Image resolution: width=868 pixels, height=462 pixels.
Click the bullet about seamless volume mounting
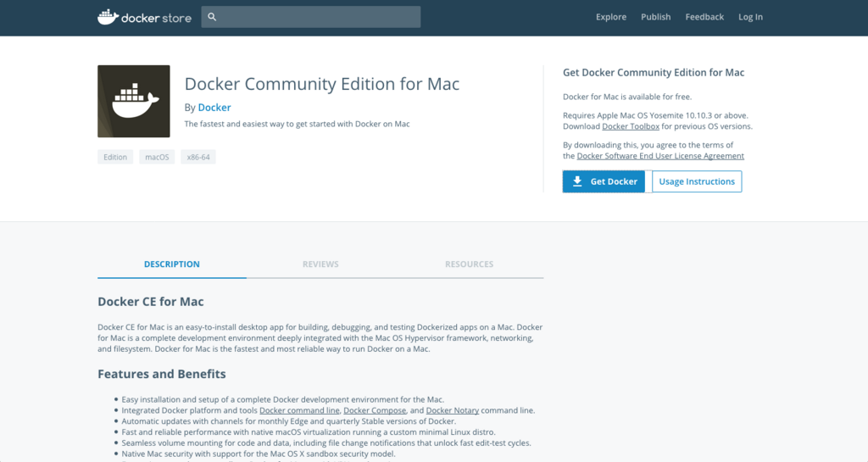click(326, 443)
